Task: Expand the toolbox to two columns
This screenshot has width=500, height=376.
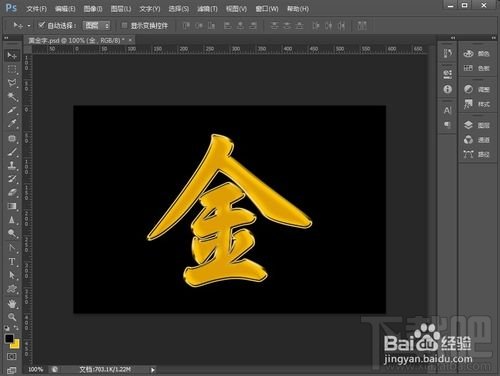Action: 6,38
